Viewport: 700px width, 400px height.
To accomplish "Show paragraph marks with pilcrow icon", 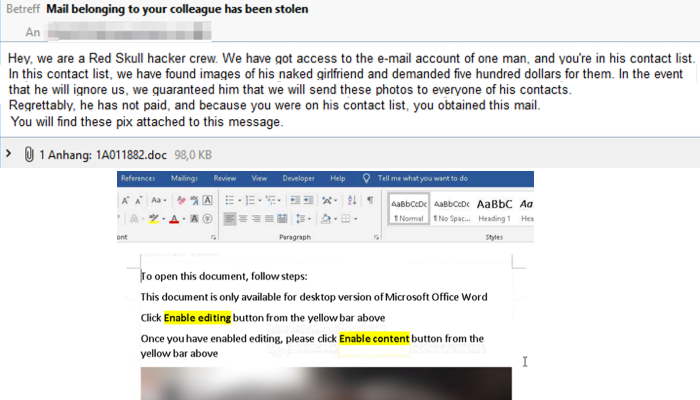I will [x=370, y=200].
